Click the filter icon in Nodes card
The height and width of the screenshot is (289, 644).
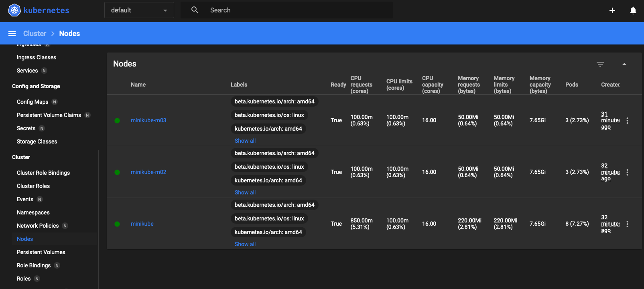(600, 64)
